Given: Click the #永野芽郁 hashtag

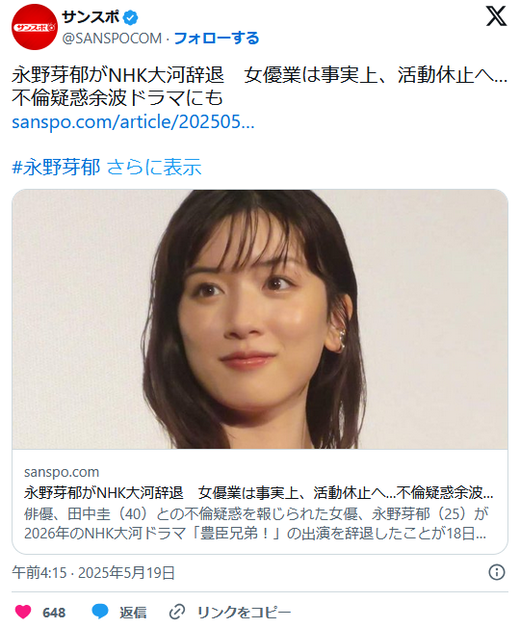Looking at the screenshot, I should (x=56, y=167).
